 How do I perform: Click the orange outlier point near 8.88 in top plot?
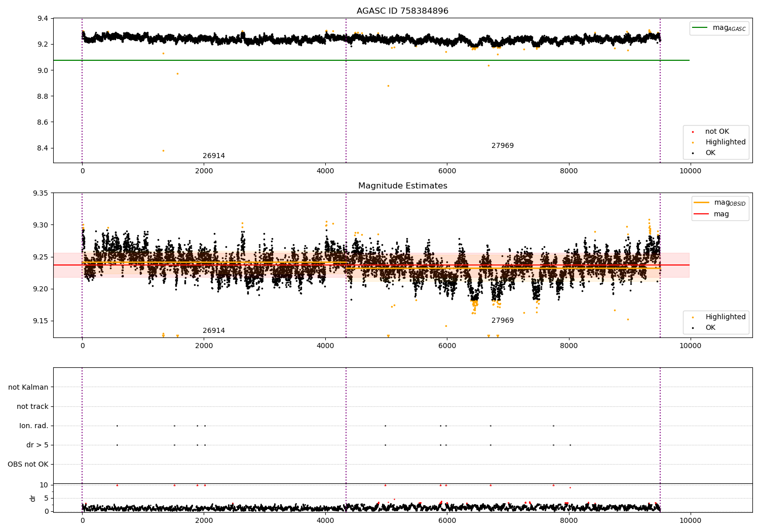pos(389,86)
